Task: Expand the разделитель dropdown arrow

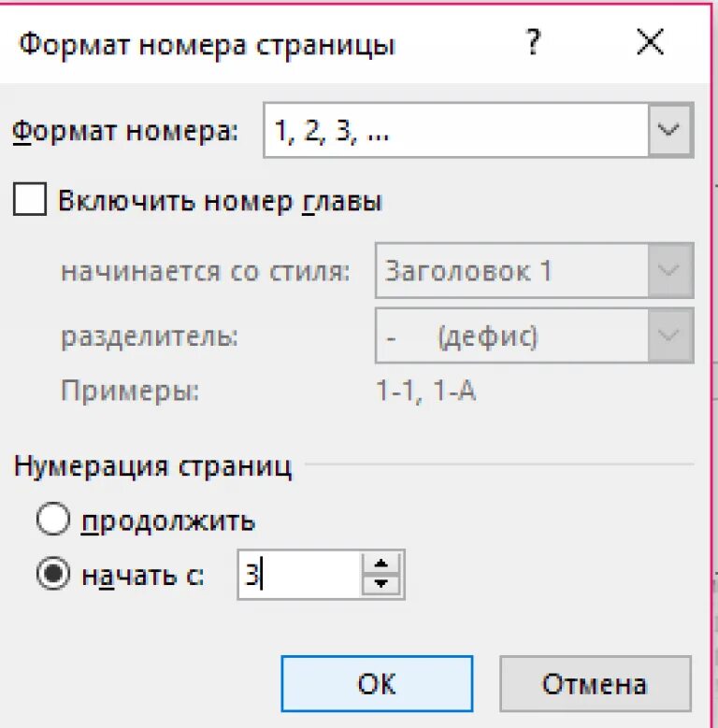Action: point(670,335)
